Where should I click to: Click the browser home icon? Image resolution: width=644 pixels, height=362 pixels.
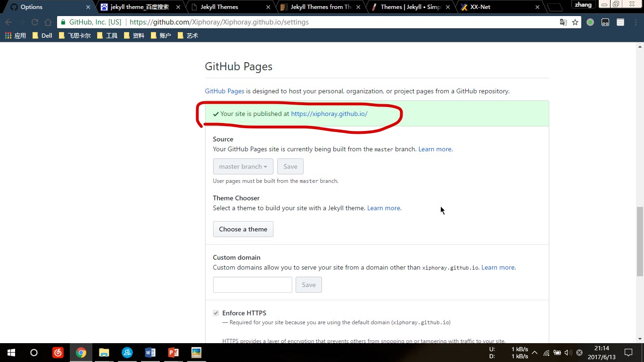[x=48, y=22]
